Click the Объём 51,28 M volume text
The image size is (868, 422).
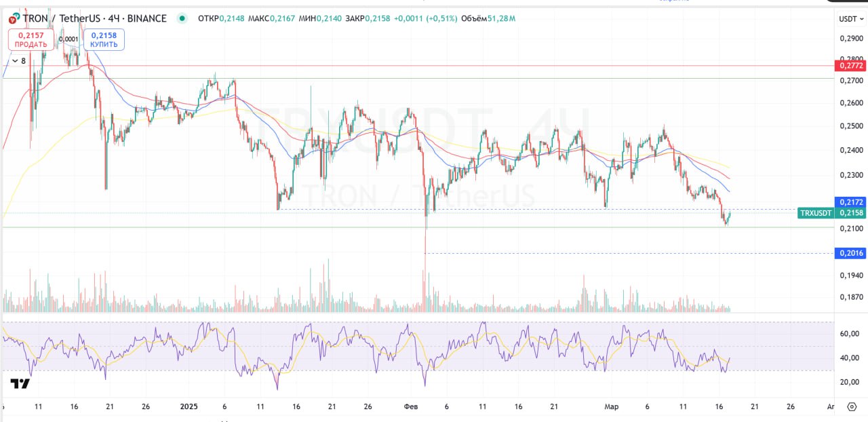(x=488, y=18)
